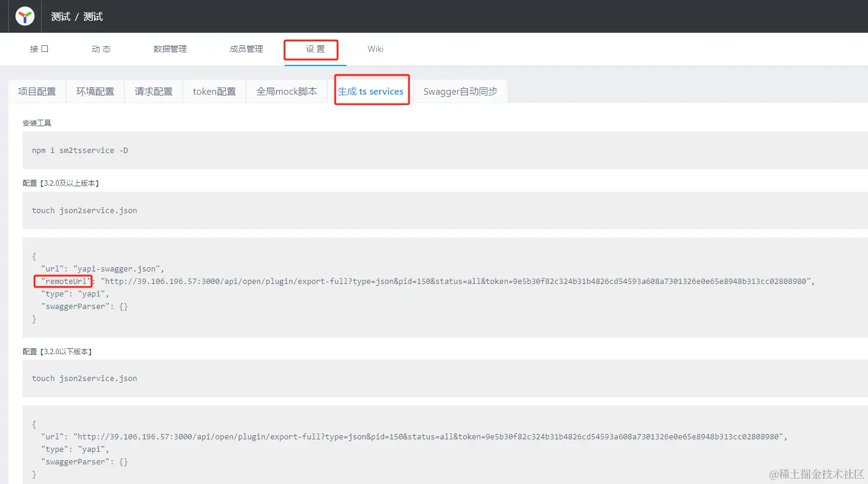
Task: Select the 设置 tab
Action: [316, 49]
